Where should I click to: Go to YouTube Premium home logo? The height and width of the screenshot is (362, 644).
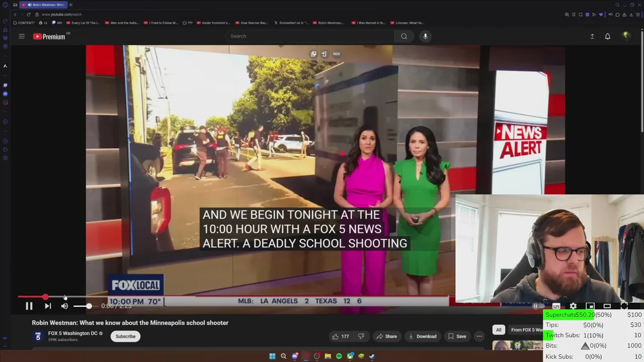tap(49, 36)
